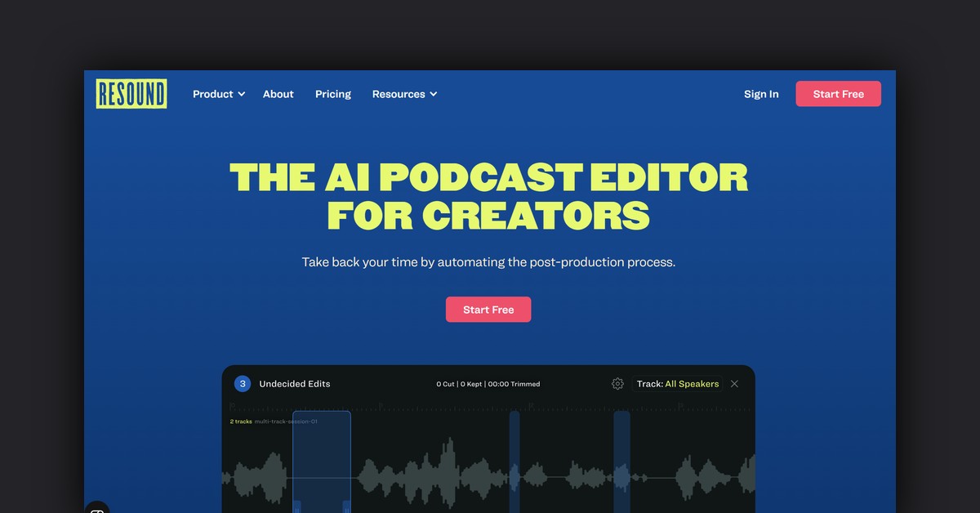The height and width of the screenshot is (513, 980).
Task: Close the Undecided Edits panel with X
Action: [x=734, y=384]
